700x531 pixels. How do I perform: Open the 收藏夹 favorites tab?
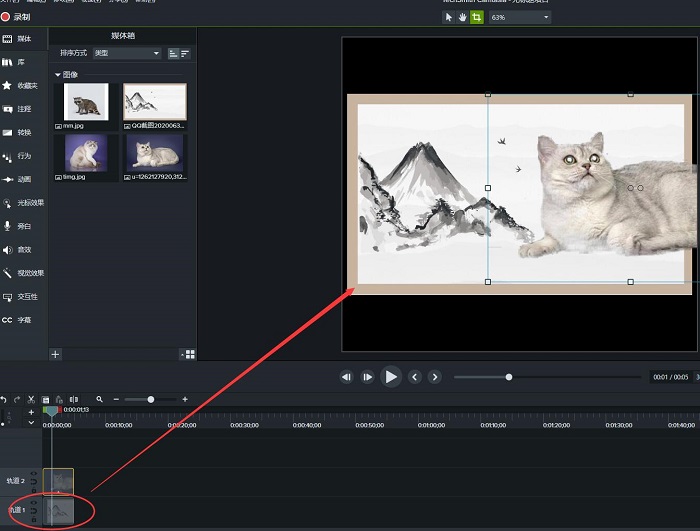pyautogui.click(x=20, y=85)
